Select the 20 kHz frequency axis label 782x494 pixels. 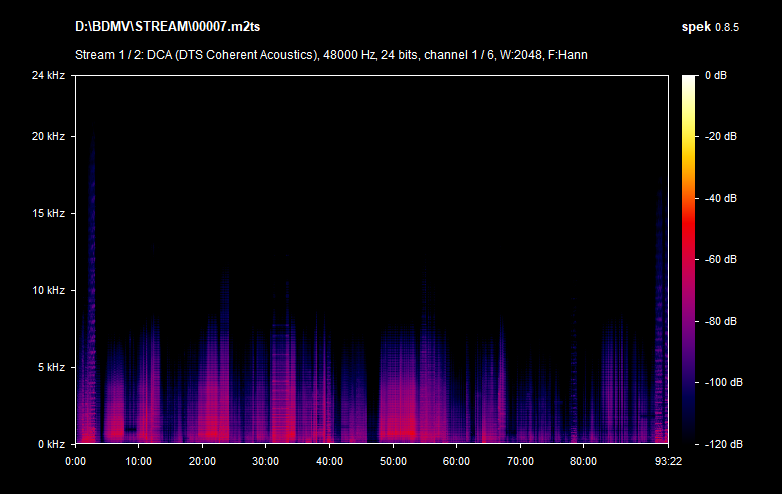click(48, 137)
